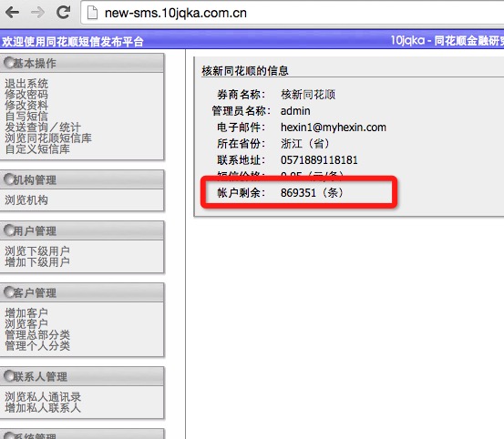504x439 pixels.
Task: Open the 浏览机构 link
Action: [26, 200]
